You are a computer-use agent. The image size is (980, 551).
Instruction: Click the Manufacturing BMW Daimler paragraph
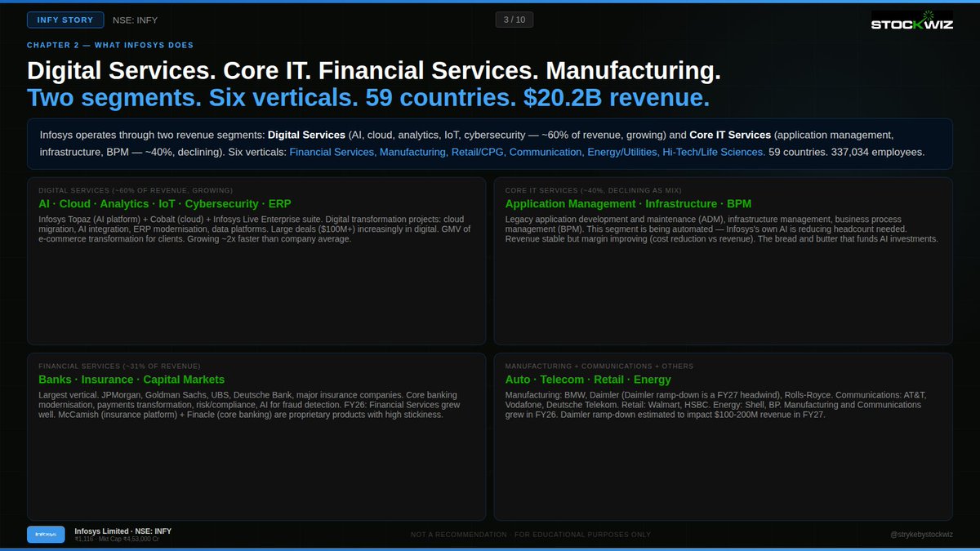click(716, 405)
